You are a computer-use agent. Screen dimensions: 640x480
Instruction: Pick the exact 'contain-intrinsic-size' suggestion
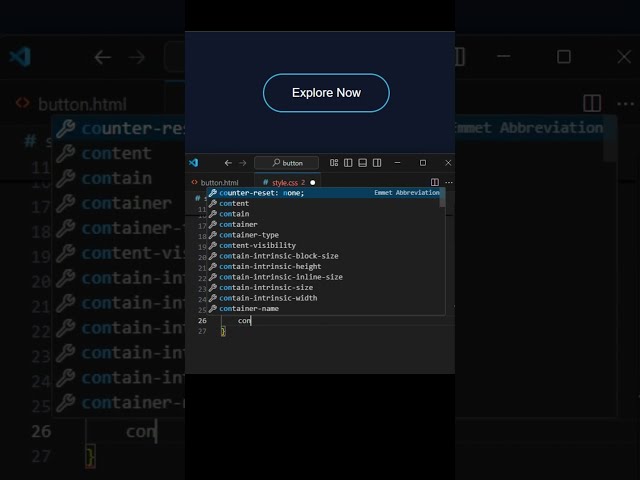[x=323, y=288]
